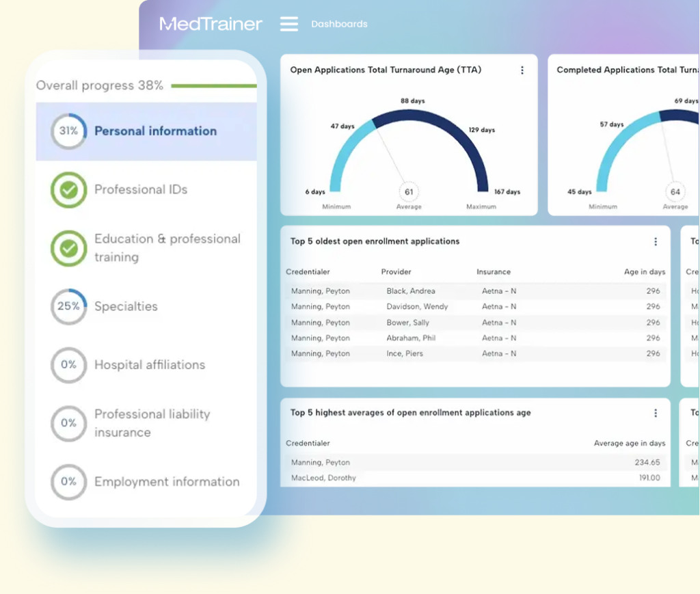Select the row for provider Ince, Piers
Viewport: 700px width, 594px height.
tap(476, 353)
